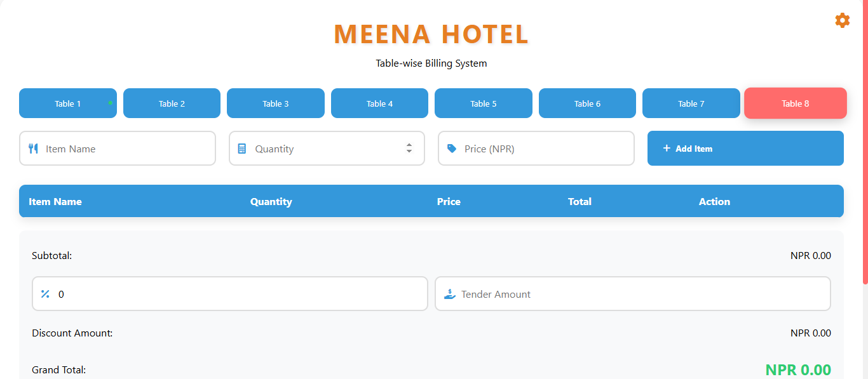Click Table 1's green status dot
Screen dimensions: 868x379
click(x=111, y=102)
